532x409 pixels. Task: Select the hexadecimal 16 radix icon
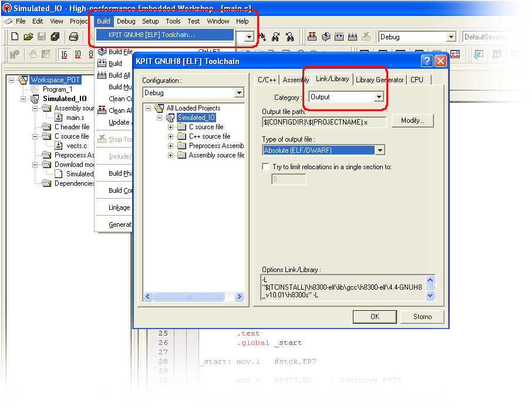(64, 54)
